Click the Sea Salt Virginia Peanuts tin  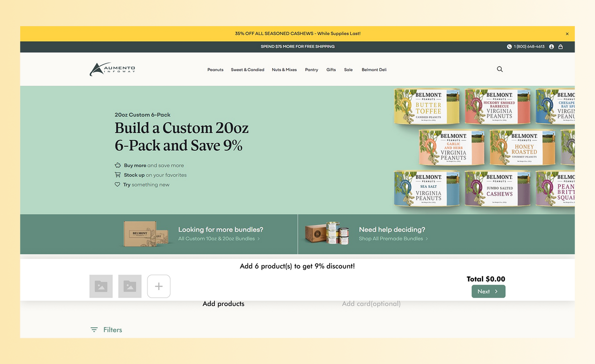click(x=427, y=189)
